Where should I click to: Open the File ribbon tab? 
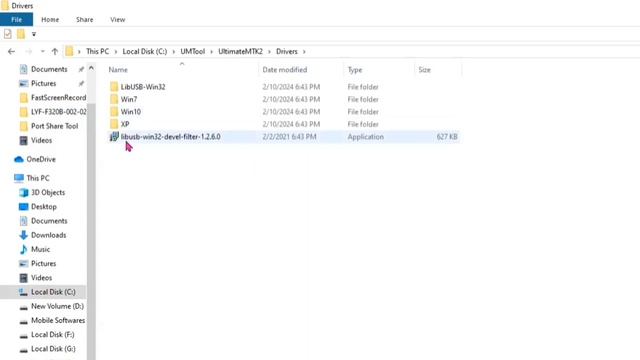16,20
